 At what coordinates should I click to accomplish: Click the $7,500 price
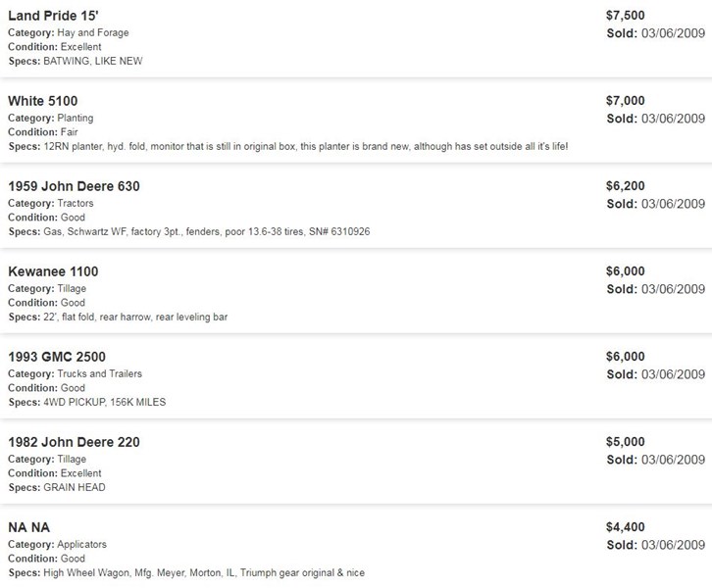[626, 15]
